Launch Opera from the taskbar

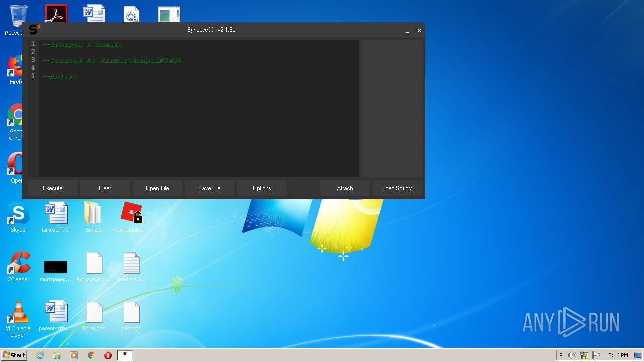click(x=108, y=355)
